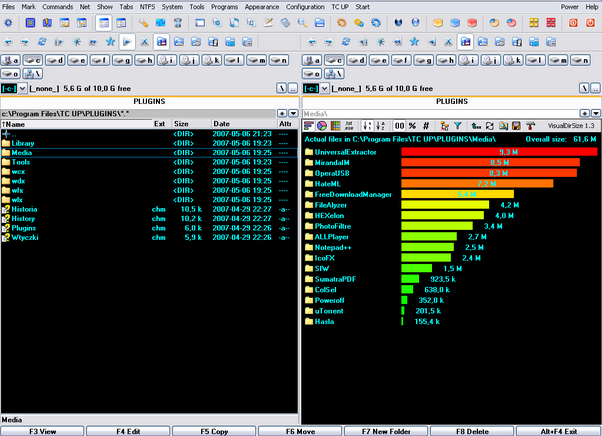
Task: Click the yellow four-squares grid icon
Action: coord(534,23)
